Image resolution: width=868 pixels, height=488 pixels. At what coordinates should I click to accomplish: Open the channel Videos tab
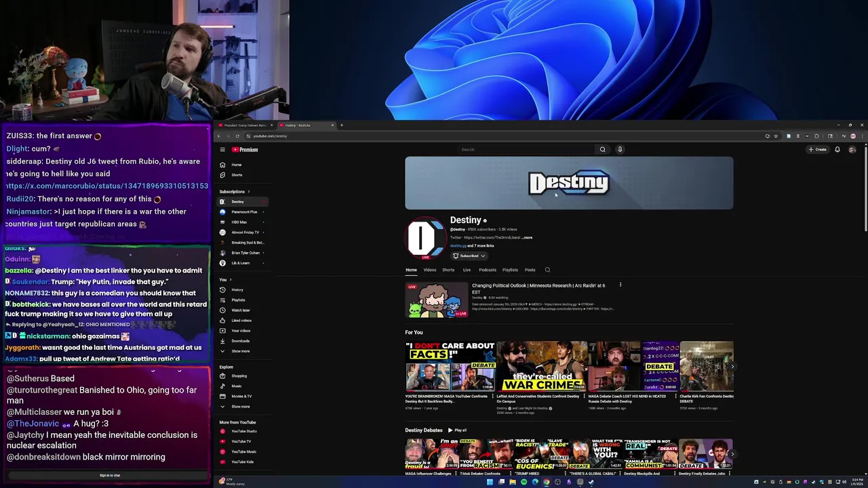pyautogui.click(x=430, y=270)
